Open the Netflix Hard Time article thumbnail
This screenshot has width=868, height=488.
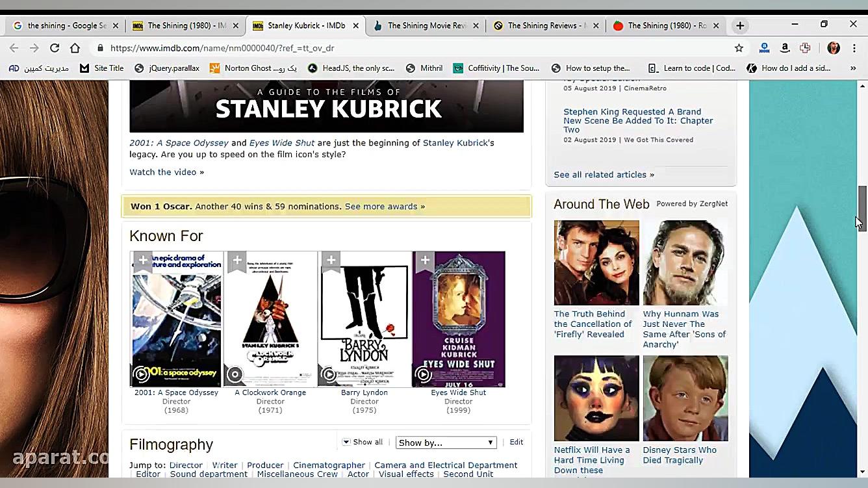point(596,398)
